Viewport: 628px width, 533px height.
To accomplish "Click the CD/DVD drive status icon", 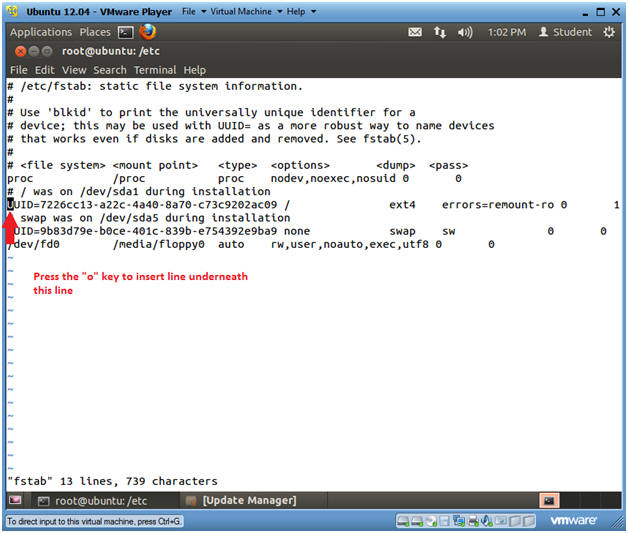I will [x=431, y=521].
